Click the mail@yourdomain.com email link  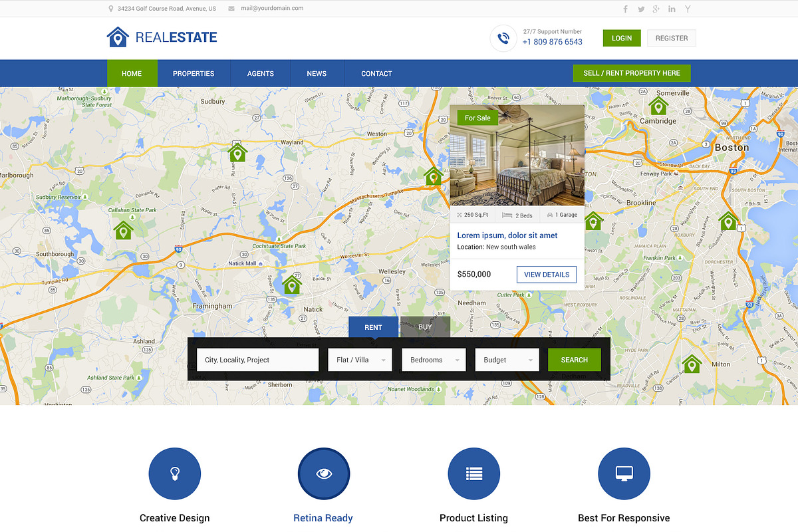(x=272, y=9)
